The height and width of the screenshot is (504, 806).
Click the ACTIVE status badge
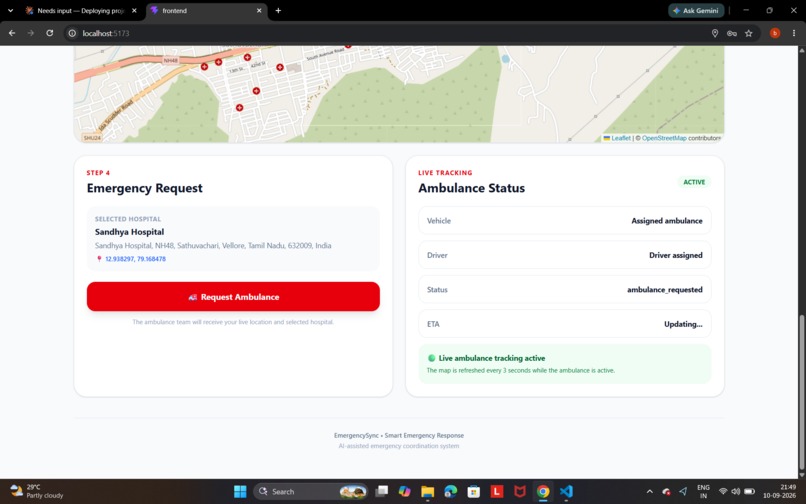(694, 182)
